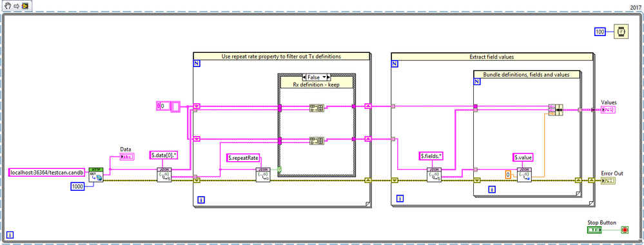The image size is (644, 245).
Task: Click the hand grab icon on the snippet tab
Action: (7, 6)
